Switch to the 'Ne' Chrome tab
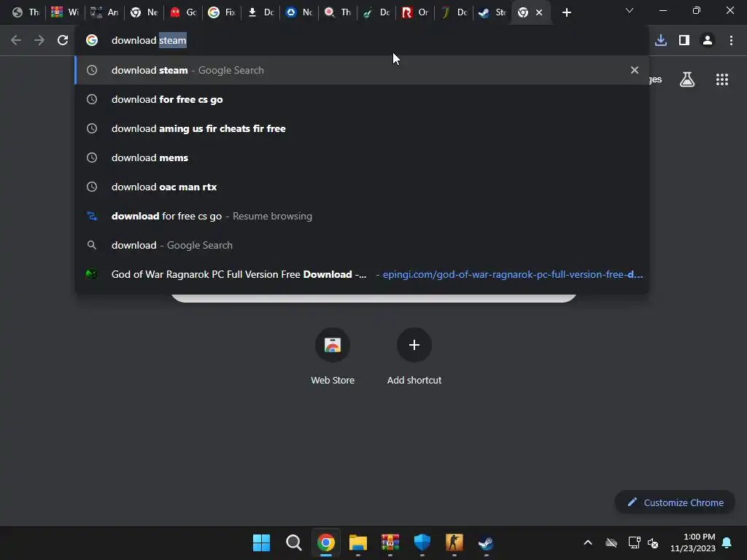This screenshot has width=747, height=560. click(x=144, y=12)
